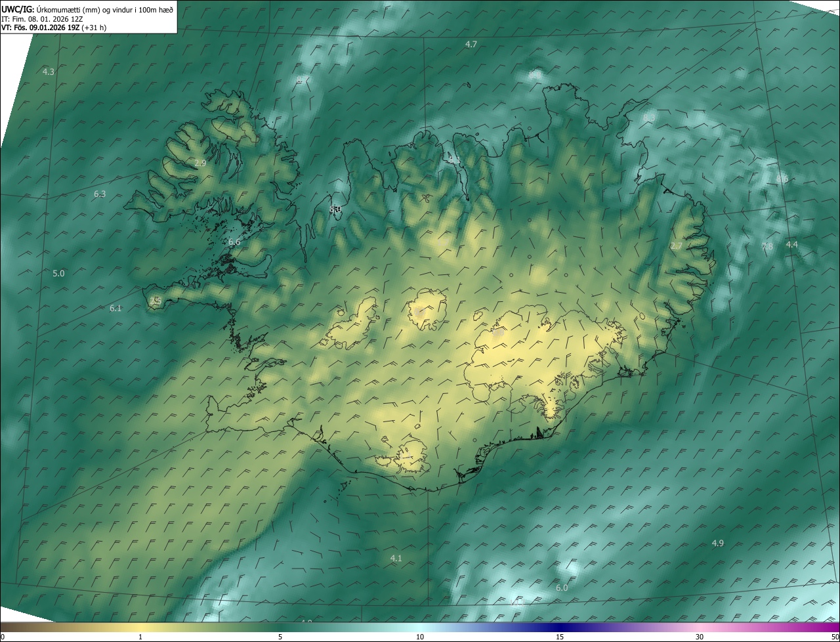
Task: Select the 30 mm pink color scale mark
Action: [700, 637]
